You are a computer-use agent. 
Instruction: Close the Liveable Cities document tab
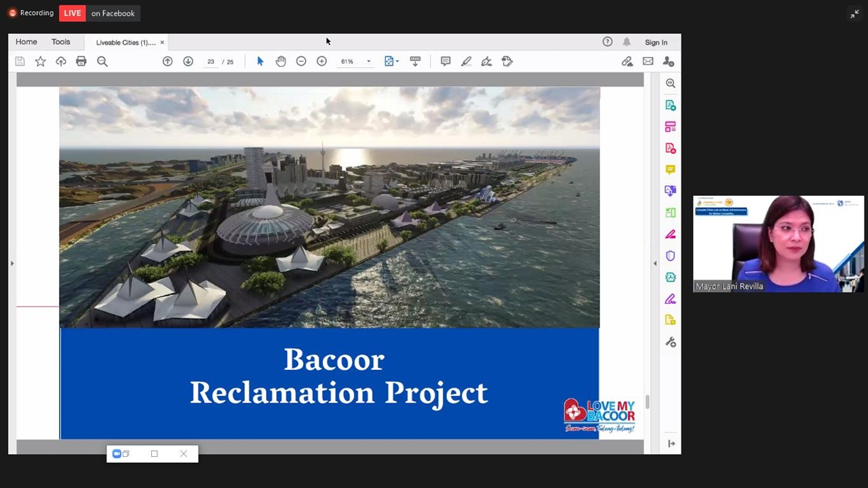tap(162, 43)
